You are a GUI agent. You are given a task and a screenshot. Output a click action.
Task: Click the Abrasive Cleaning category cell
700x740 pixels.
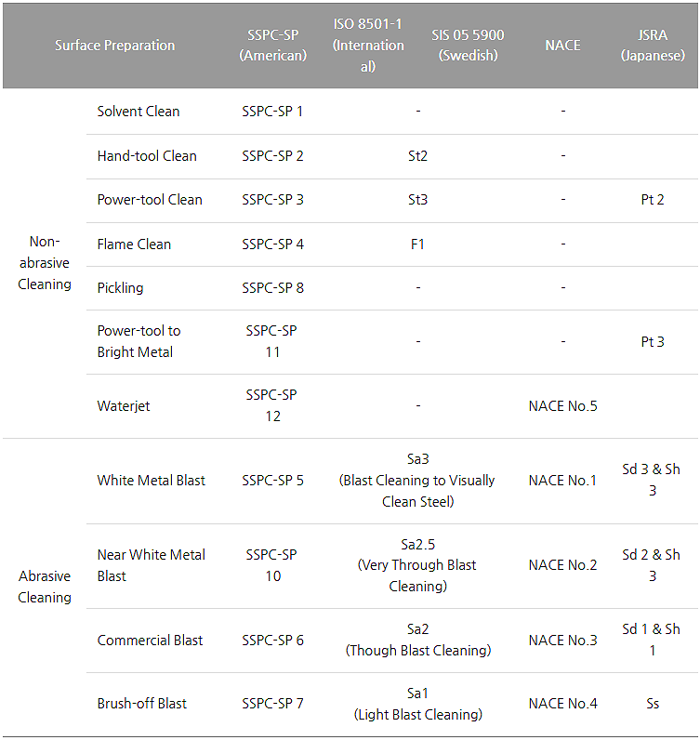pyautogui.click(x=45, y=587)
